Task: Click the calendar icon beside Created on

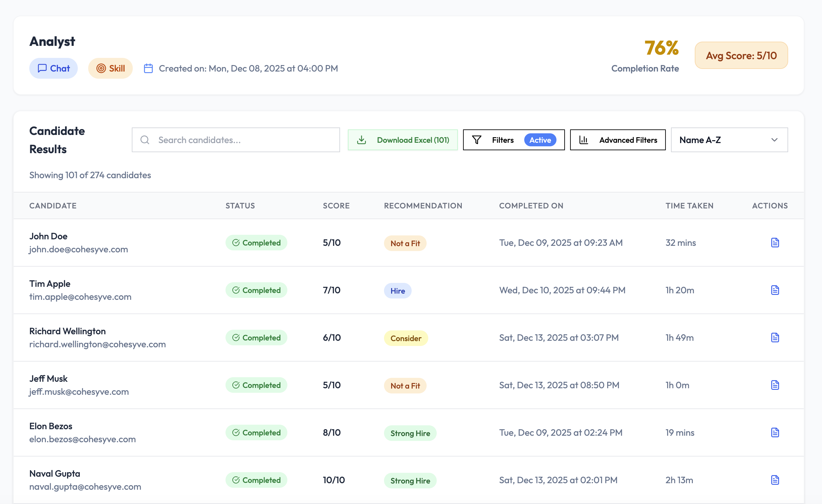Action: [x=148, y=68]
